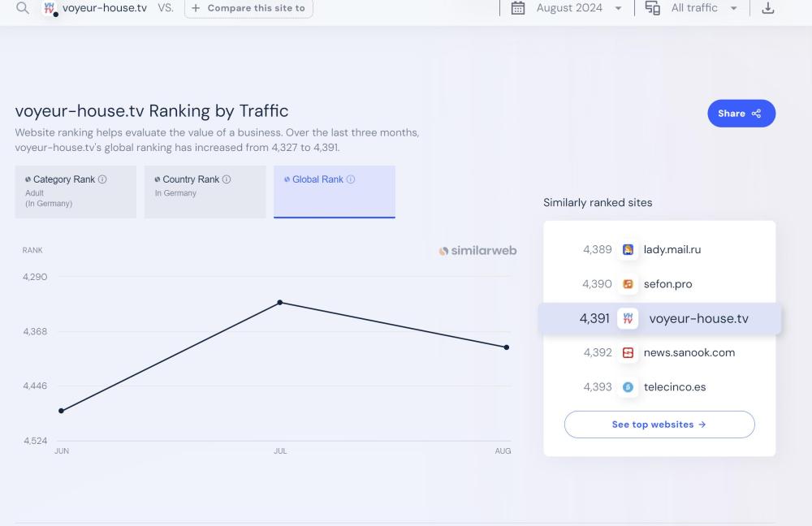This screenshot has width=812, height=526.
Task: Expand the All traffic dropdown
Action: (703, 8)
